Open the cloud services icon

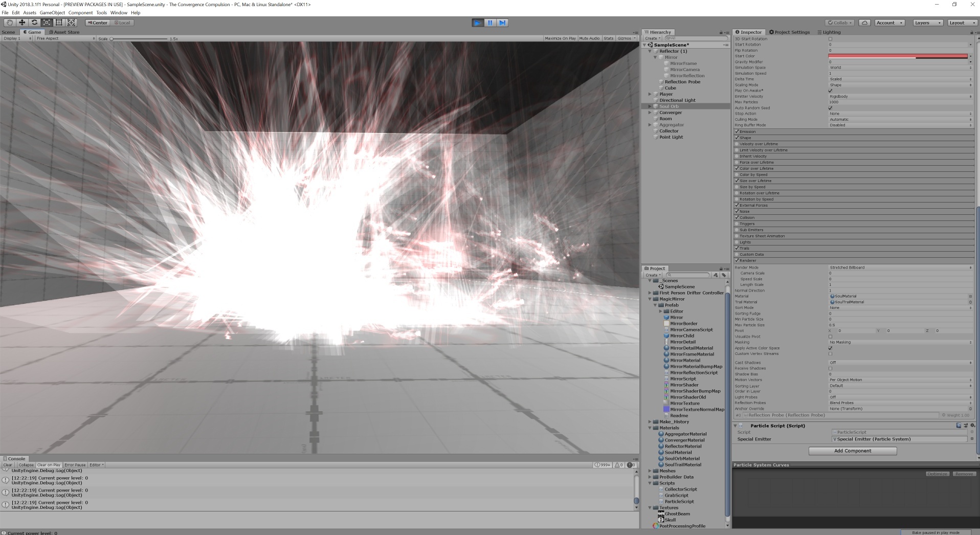tap(864, 23)
